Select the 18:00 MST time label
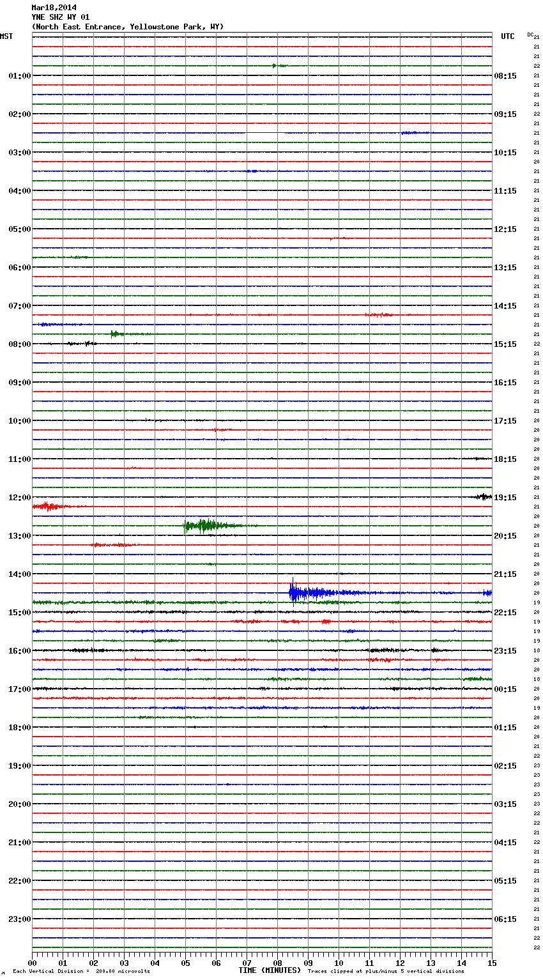This screenshot has width=543, height=980. (20, 728)
